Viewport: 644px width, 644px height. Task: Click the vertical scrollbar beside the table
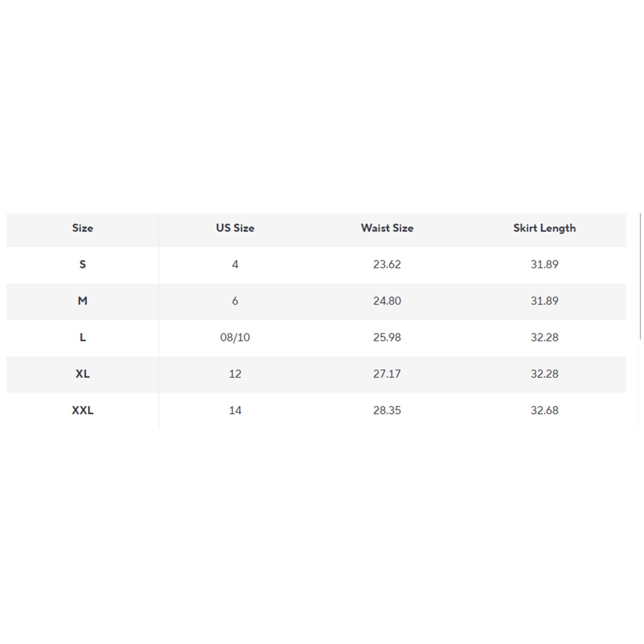tap(640, 277)
